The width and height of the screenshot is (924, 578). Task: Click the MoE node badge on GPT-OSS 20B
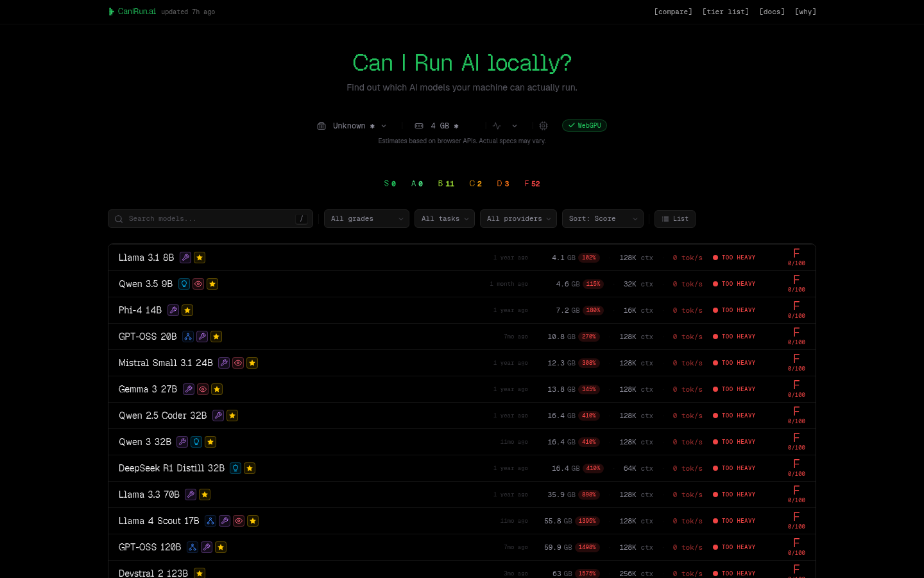point(188,337)
